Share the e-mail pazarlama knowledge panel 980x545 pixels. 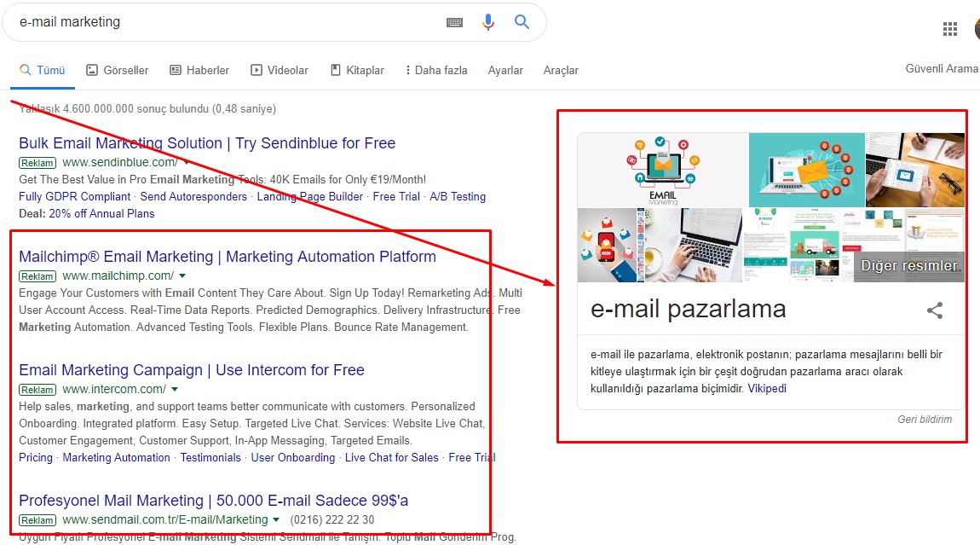tap(935, 310)
